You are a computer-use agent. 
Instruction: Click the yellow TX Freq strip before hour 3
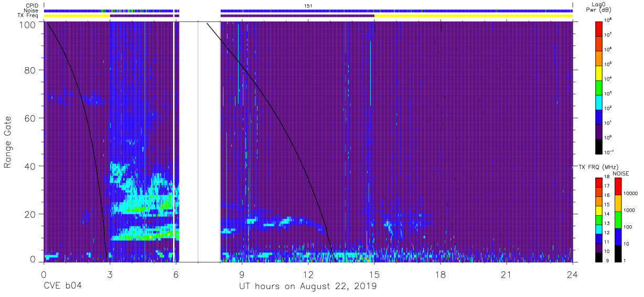point(77,16)
